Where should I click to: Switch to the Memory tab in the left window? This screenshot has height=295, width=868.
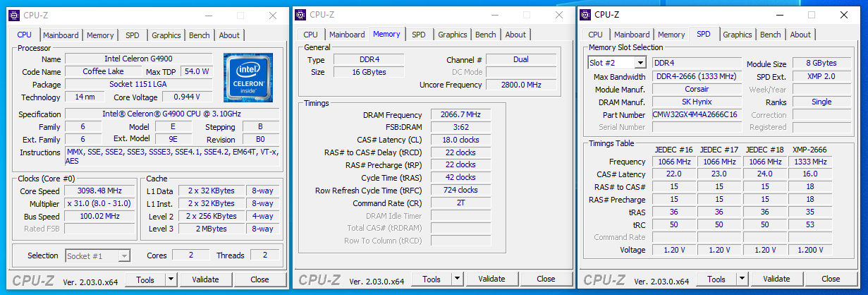100,35
